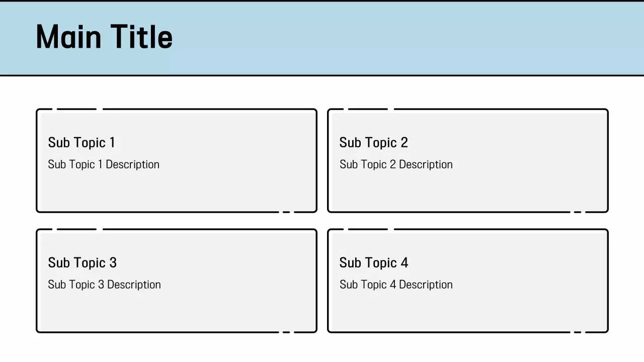This screenshot has width=644, height=362.
Task: Click the Sub Topic 3 Description text
Action: [x=104, y=285]
